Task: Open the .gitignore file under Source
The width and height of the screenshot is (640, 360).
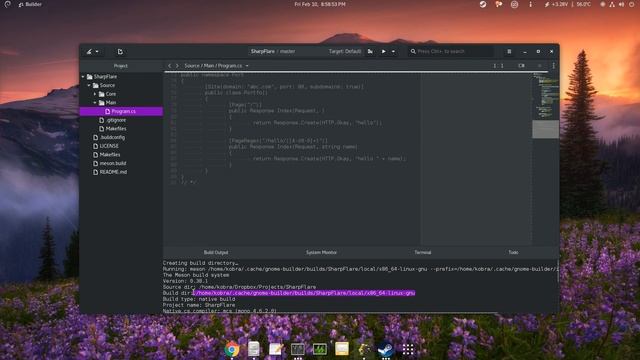Action: [113, 120]
